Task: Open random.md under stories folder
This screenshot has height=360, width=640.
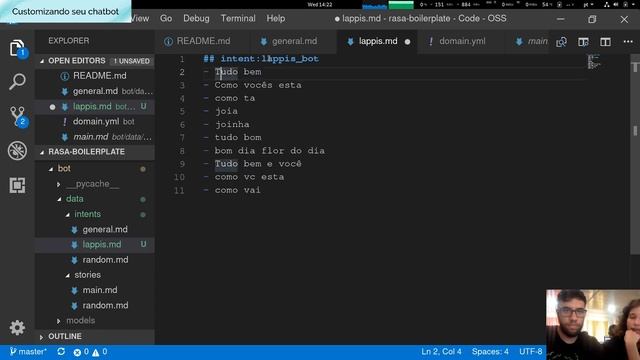Action: (x=105, y=306)
